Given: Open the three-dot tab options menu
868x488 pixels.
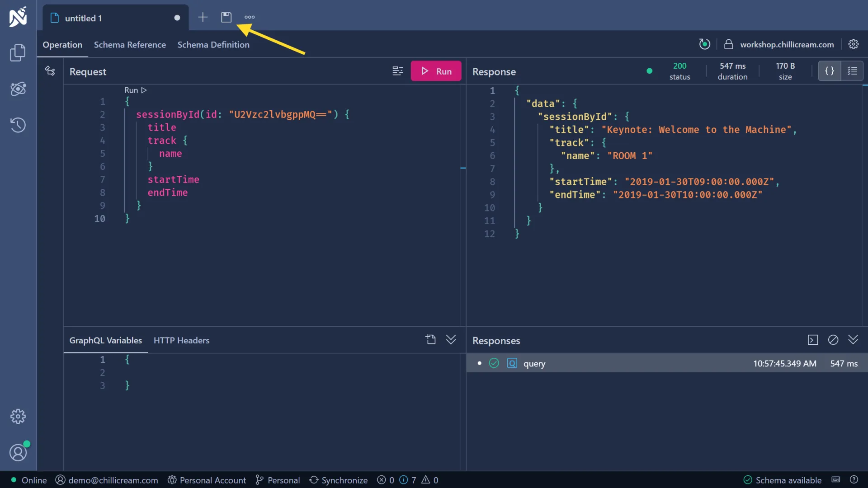Looking at the screenshot, I should [250, 17].
